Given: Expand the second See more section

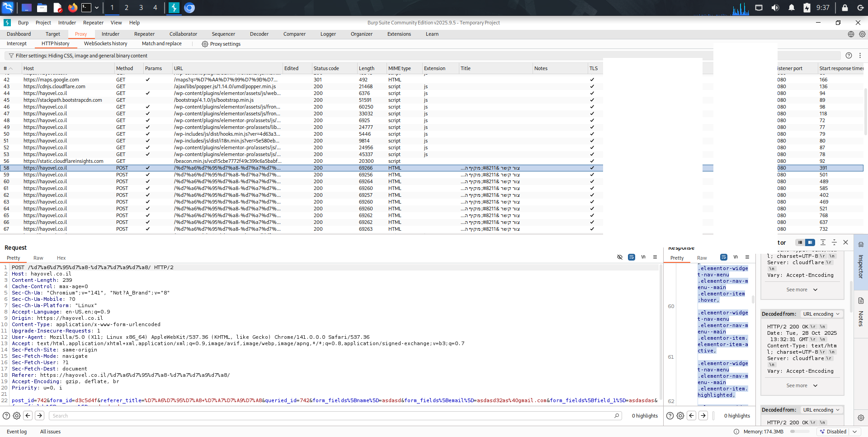Looking at the screenshot, I should [x=802, y=385].
